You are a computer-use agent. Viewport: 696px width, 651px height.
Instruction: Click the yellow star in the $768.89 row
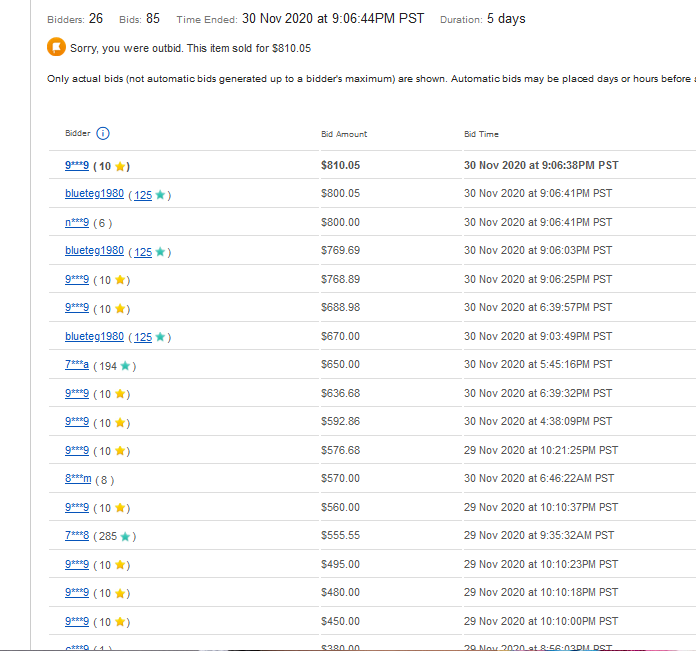pyautogui.click(x=120, y=280)
